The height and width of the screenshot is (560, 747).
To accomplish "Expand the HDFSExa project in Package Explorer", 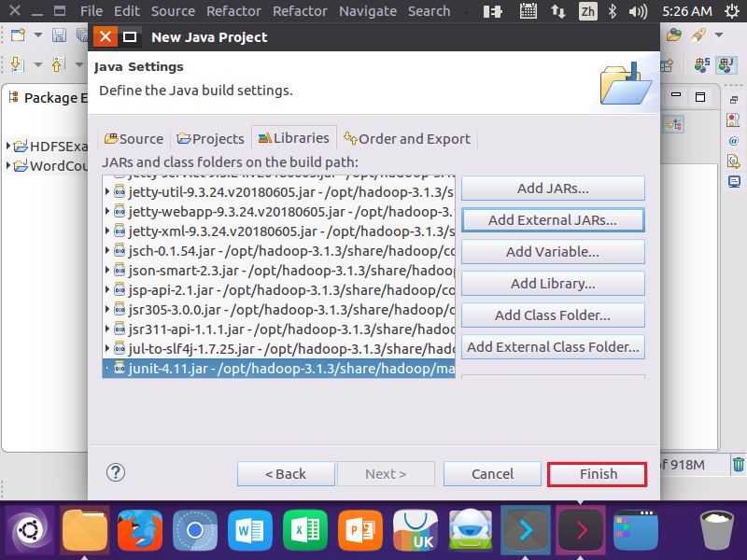I will [8, 146].
